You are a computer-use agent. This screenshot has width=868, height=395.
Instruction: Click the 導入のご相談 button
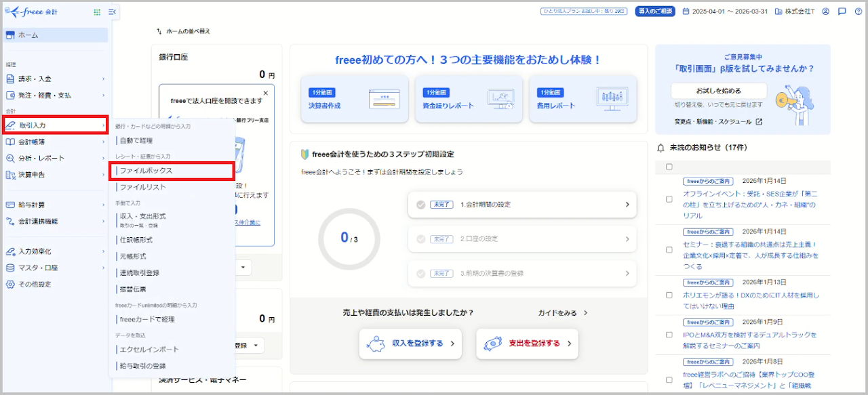655,12
